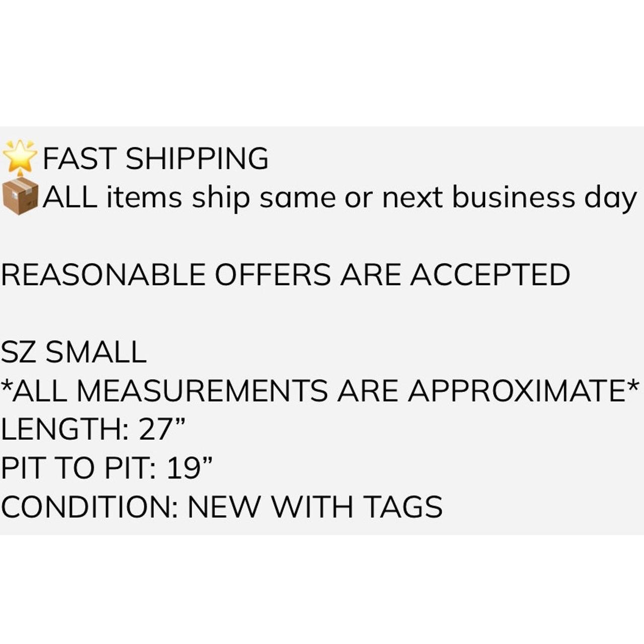The height and width of the screenshot is (644, 644).
Task: Click the word ACCEPTED
Action: (x=490, y=275)
